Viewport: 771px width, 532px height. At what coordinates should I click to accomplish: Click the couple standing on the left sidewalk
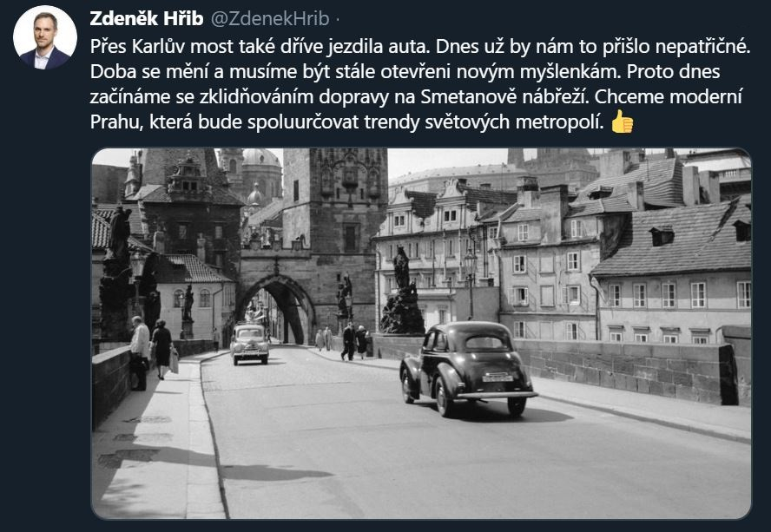150,351
